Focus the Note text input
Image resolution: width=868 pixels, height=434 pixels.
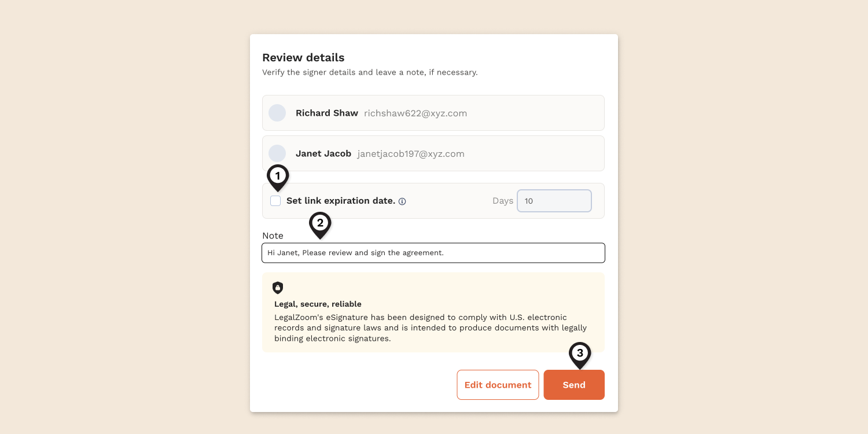[x=433, y=253]
